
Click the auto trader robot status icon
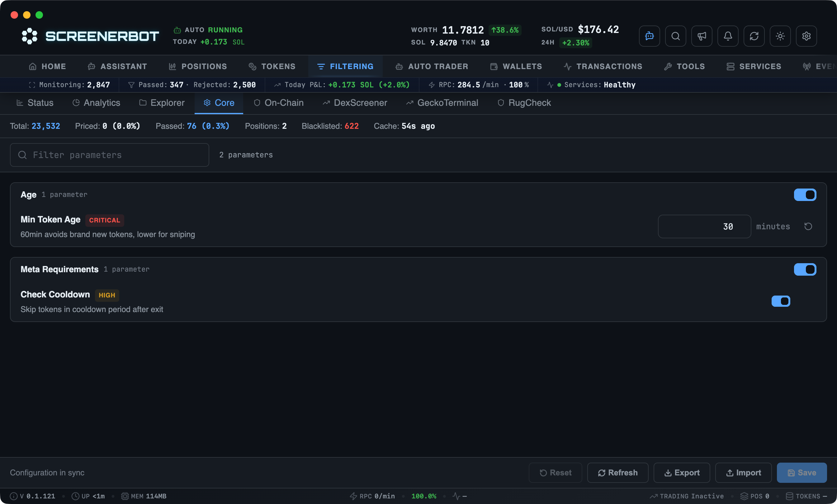click(177, 30)
